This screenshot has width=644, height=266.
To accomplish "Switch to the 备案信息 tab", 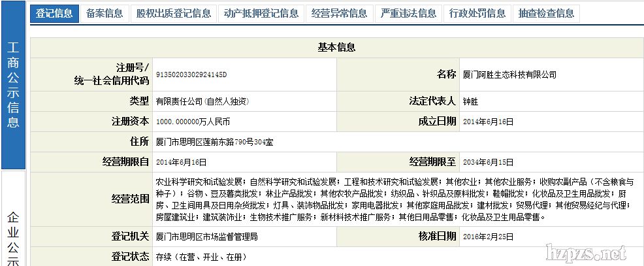I will pyautogui.click(x=104, y=13).
